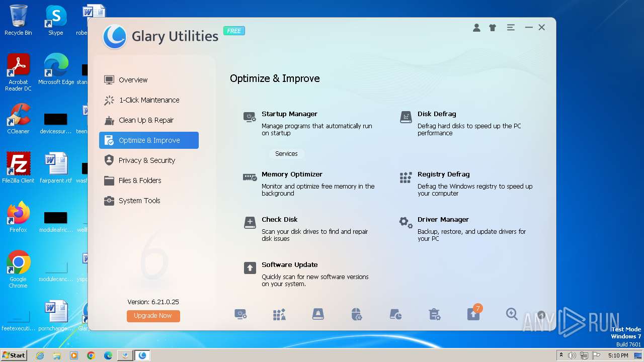Click the Memory Optimizer RAM icon
Image resolution: width=644 pixels, height=362 pixels.
tap(250, 177)
